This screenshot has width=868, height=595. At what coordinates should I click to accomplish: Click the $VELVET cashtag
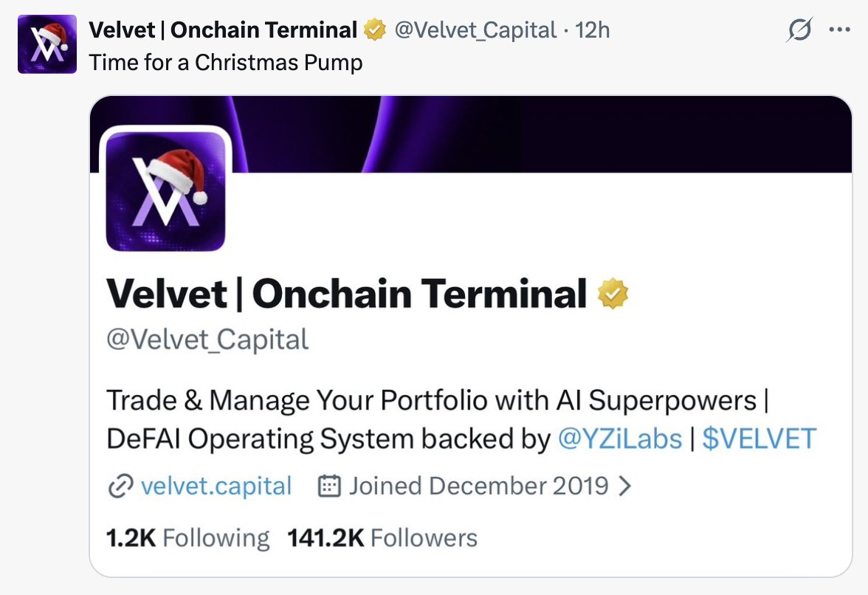[x=759, y=439]
